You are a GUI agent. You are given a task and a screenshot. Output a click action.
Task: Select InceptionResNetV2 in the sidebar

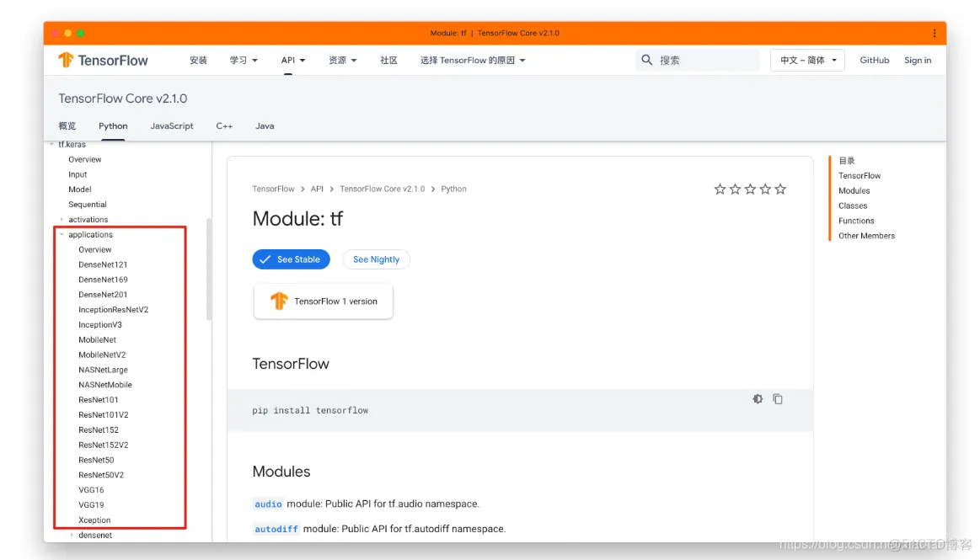click(113, 310)
